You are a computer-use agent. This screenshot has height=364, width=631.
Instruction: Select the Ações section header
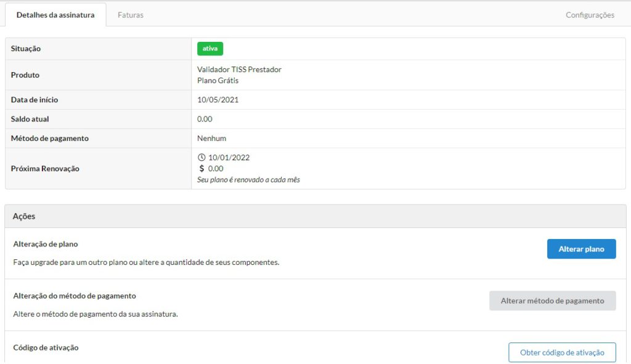pos(25,216)
